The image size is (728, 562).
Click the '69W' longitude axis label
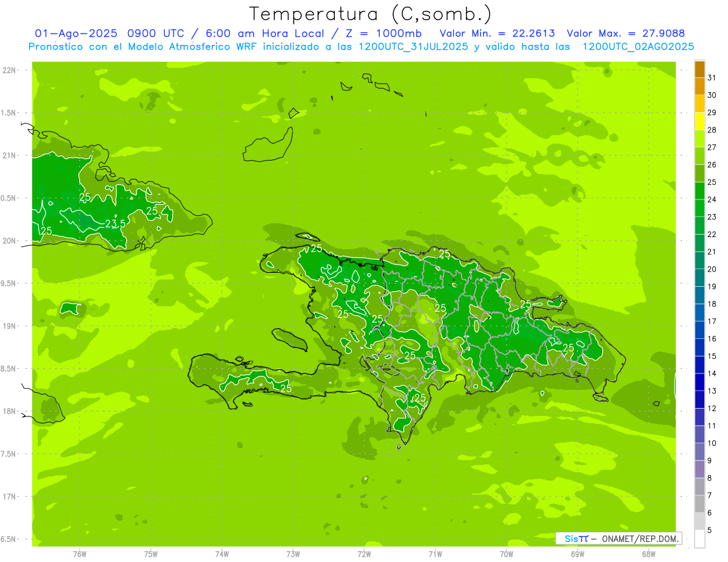coord(578,554)
